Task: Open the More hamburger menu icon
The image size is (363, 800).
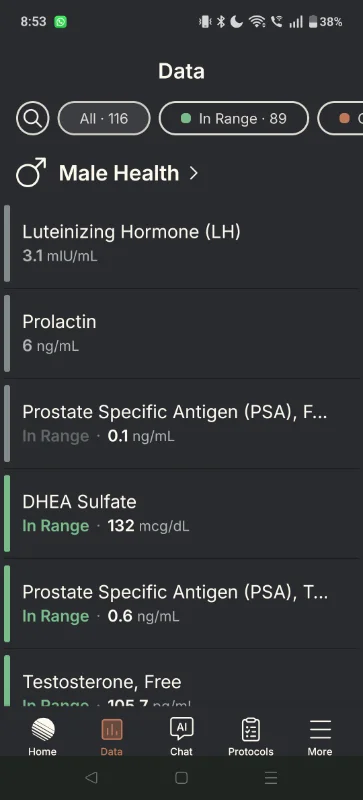Action: point(320,730)
